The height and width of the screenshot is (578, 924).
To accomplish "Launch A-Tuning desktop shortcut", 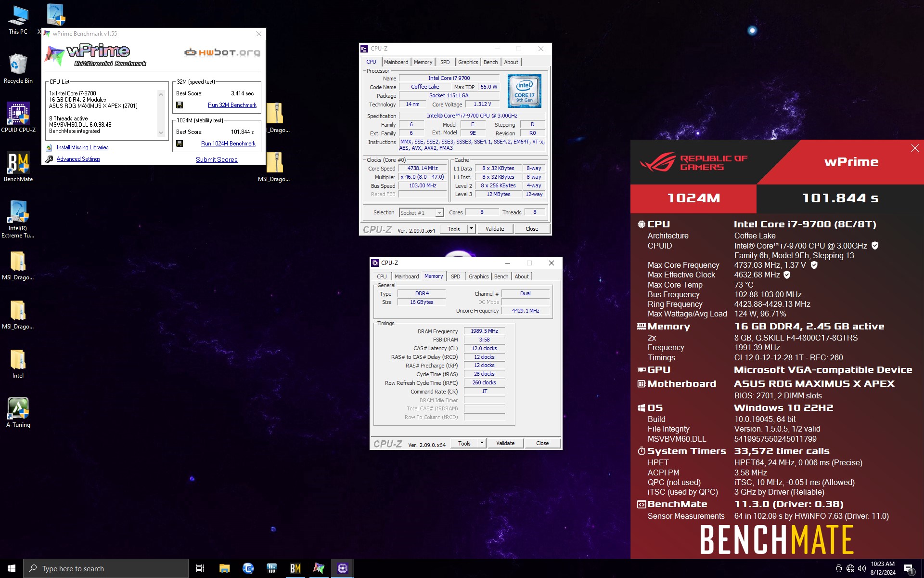I will coord(18,412).
